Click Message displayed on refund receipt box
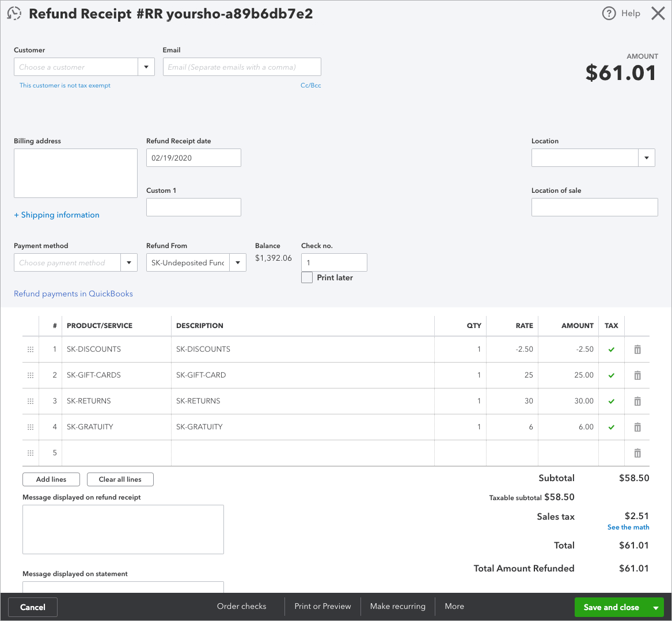This screenshot has height=621, width=672. click(x=123, y=529)
